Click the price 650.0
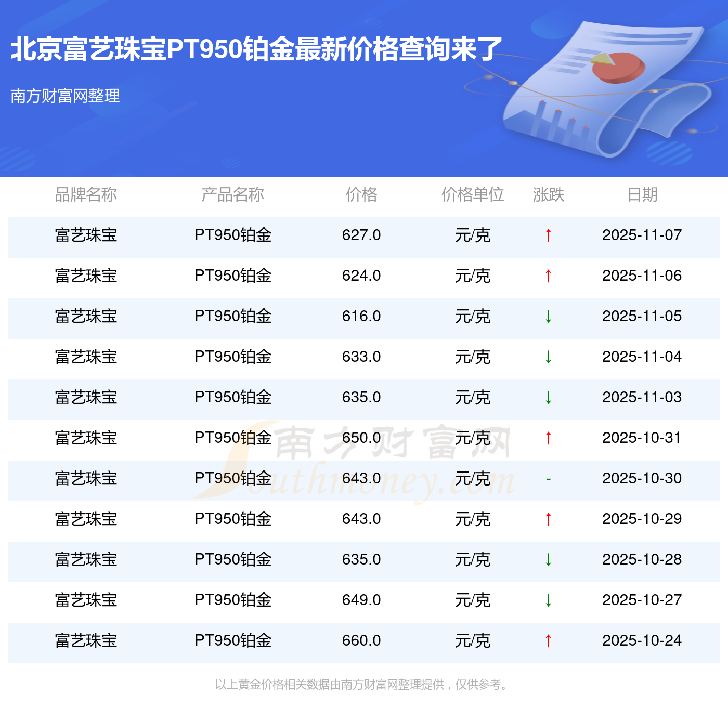Image resolution: width=728 pixels, height=708 pixels. click(x=361, y=438)
